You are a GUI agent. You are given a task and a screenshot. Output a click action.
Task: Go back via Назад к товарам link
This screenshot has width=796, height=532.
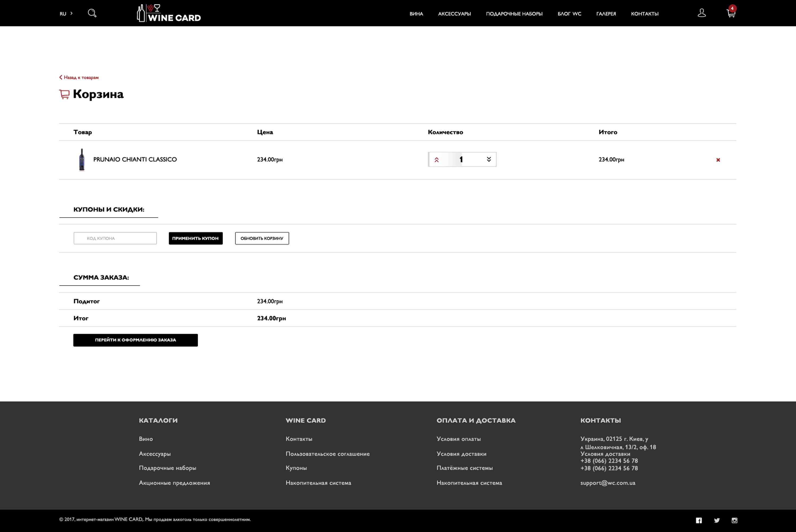click(79, 77)
